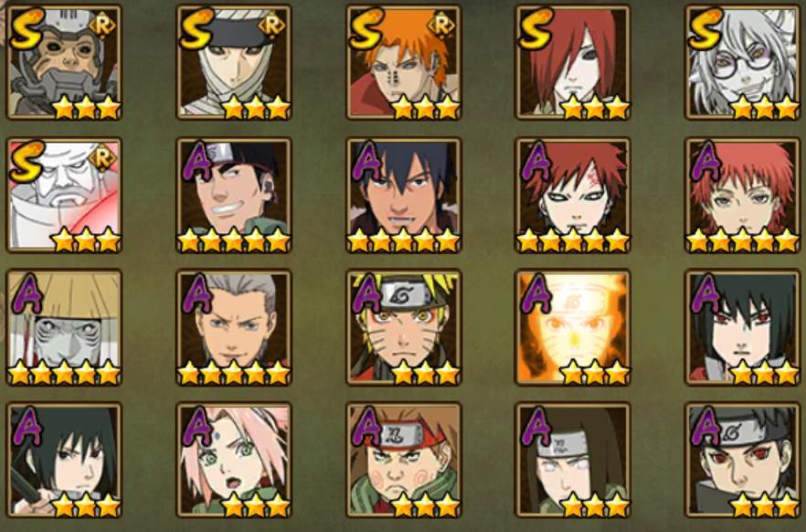
Task: Choose the blond whiskered ninja with leaf headband
Action: click(x=404, y=327)
